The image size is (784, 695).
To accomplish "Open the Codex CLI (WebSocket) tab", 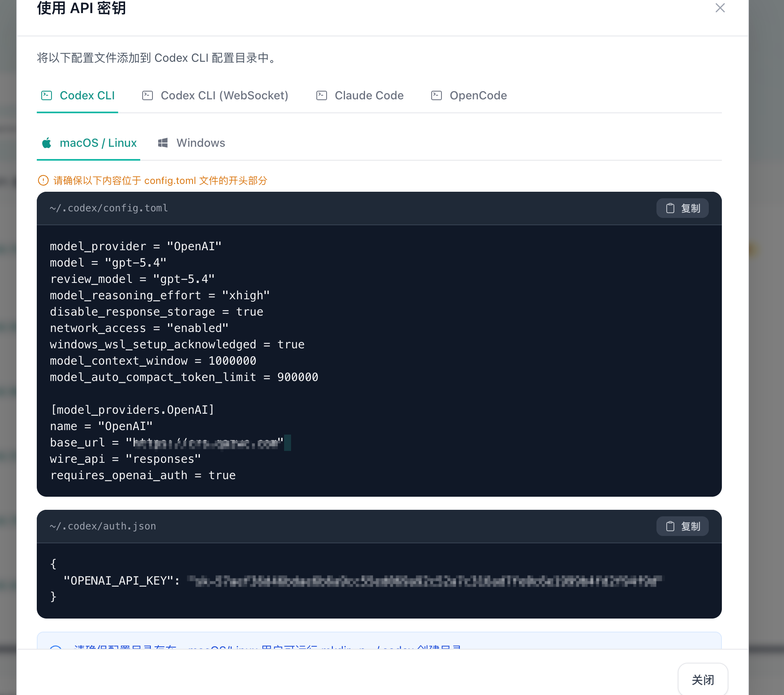I will (x=215, y=96).
